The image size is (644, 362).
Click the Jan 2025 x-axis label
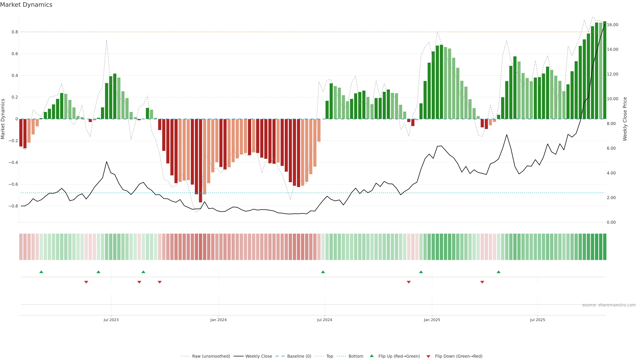(x=432, y=320)
